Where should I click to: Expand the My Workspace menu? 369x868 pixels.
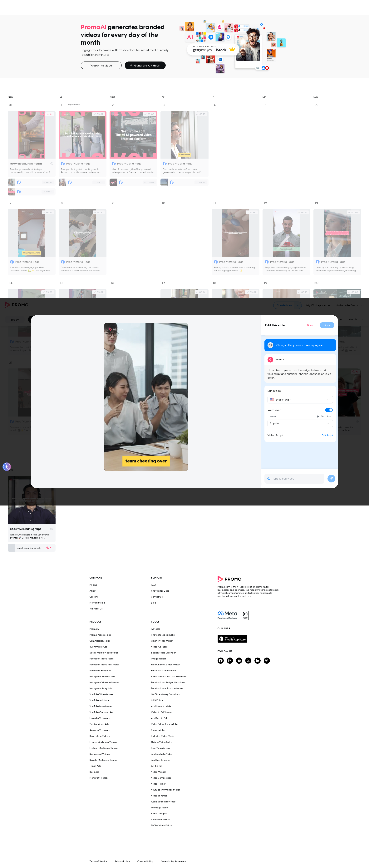(x=318, y=305)
